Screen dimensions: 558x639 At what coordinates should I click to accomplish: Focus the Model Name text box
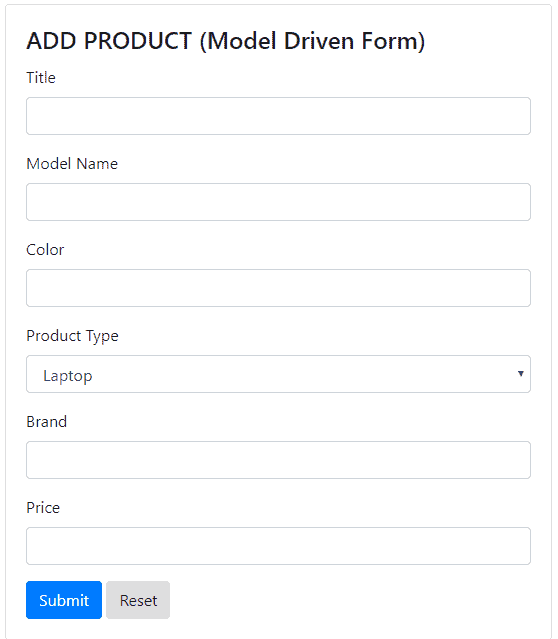[278, 202]
